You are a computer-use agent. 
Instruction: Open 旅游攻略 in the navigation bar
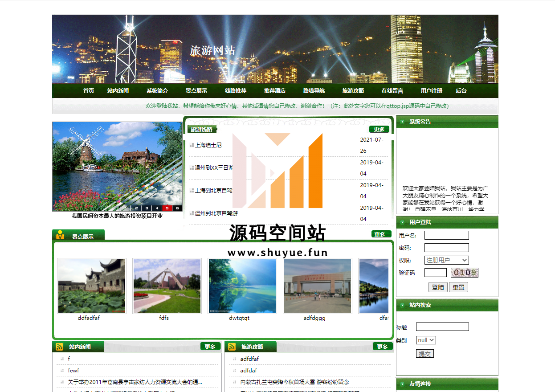click(x=353, y=91)
